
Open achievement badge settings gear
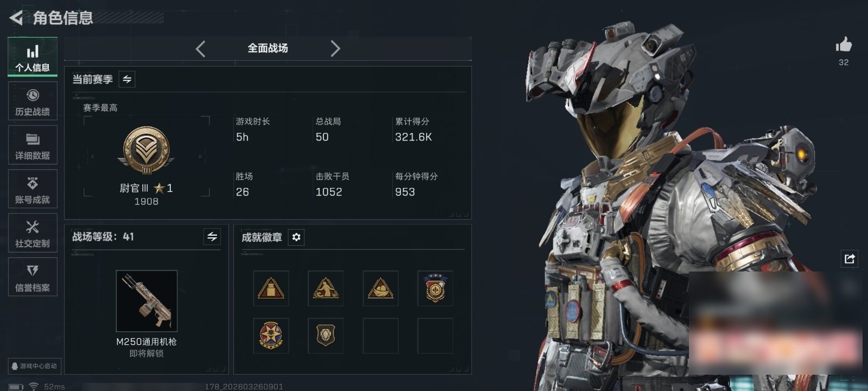(x=296, y=237)
